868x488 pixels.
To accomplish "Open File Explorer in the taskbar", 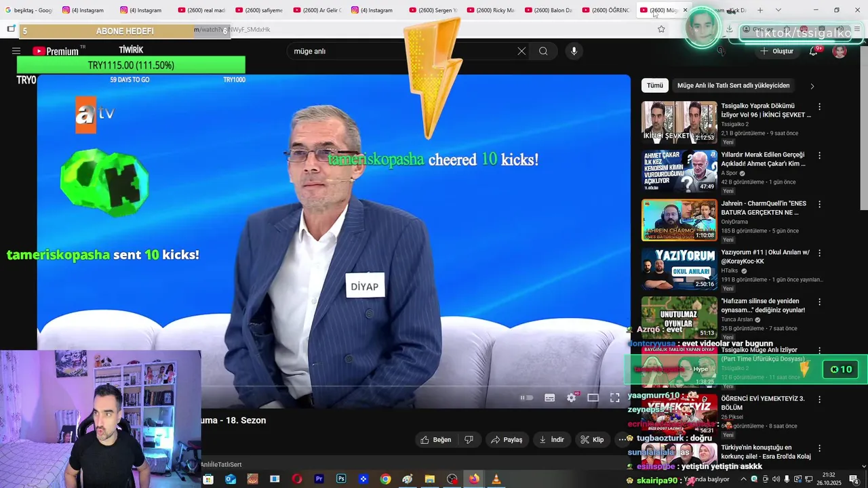I will coord(429,479).
